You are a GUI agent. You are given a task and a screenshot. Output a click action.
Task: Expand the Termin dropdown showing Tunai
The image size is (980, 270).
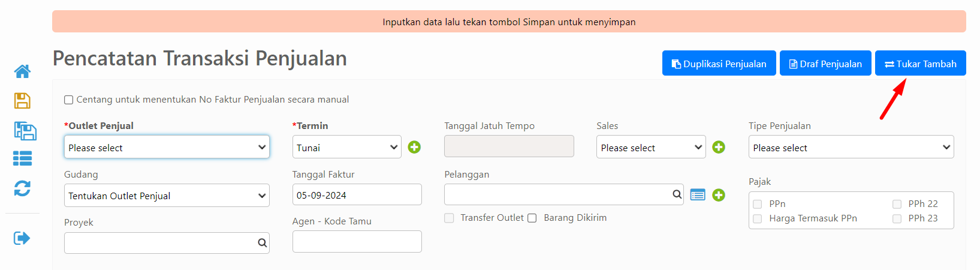tap(347, 147)
